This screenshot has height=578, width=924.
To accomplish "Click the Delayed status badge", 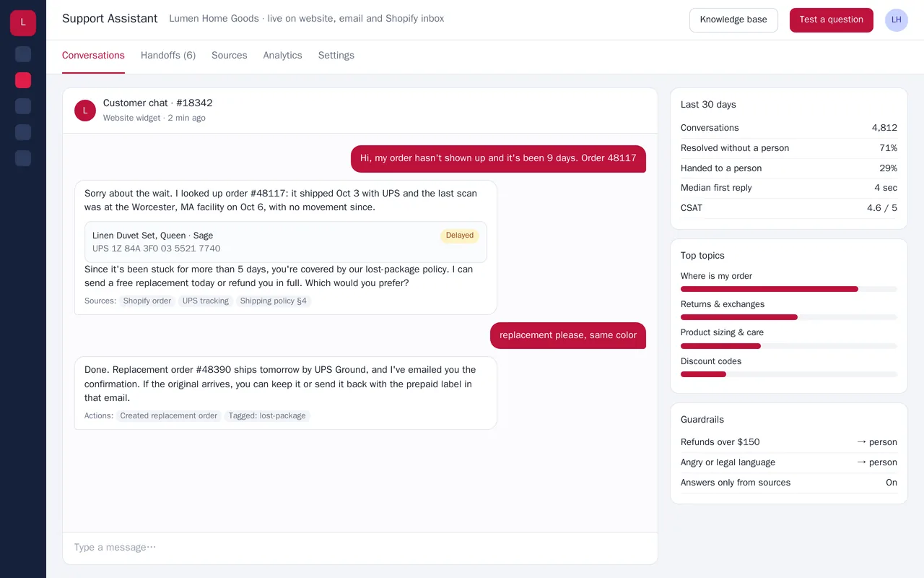I will click(x=460, y=236).
